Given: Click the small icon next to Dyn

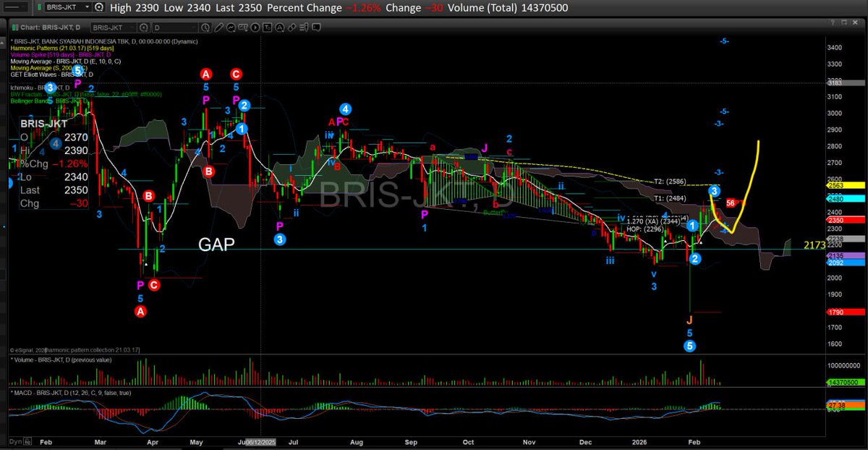Looking at the screenshot, I should click(27, 441).
